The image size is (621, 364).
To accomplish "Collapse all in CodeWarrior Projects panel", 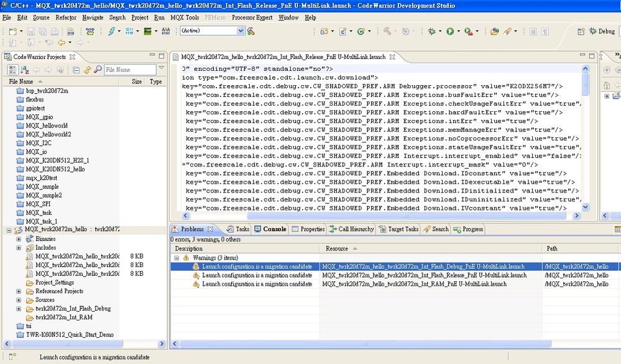I will click(76, 70).
